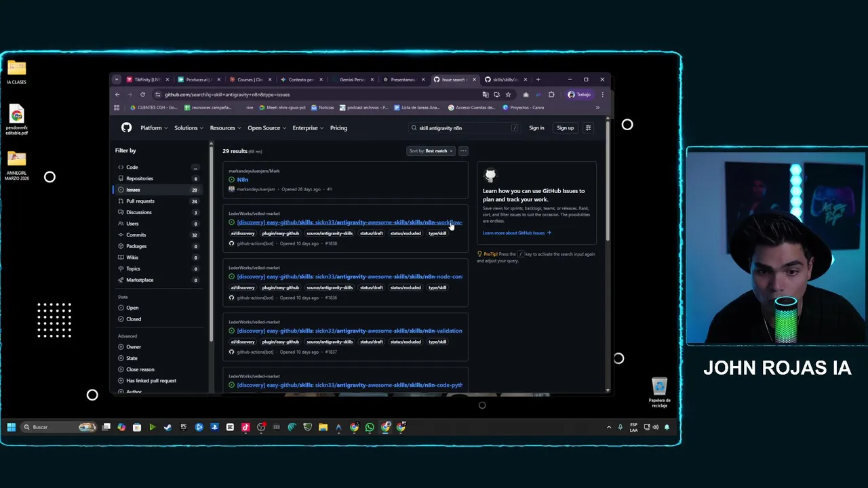868x488 pixels.
Task: Open the Chrome three-dot menu
Action: (602, 95)
